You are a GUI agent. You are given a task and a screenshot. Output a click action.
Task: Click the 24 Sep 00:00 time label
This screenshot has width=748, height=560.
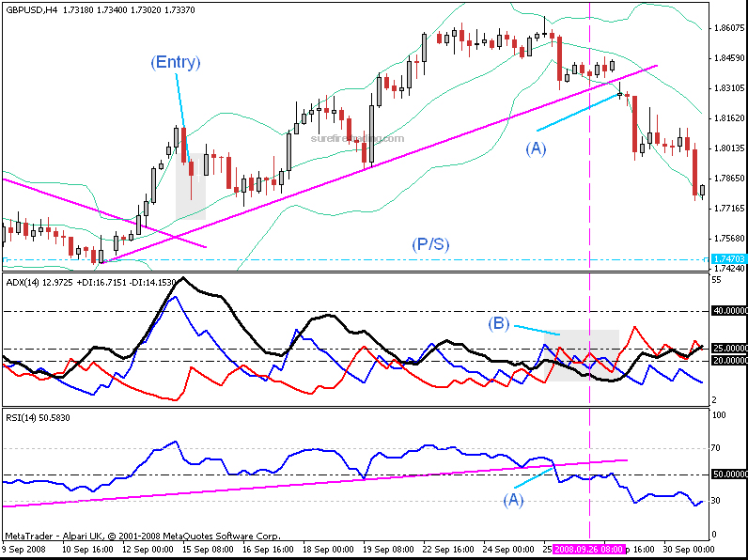click(509, 549)
